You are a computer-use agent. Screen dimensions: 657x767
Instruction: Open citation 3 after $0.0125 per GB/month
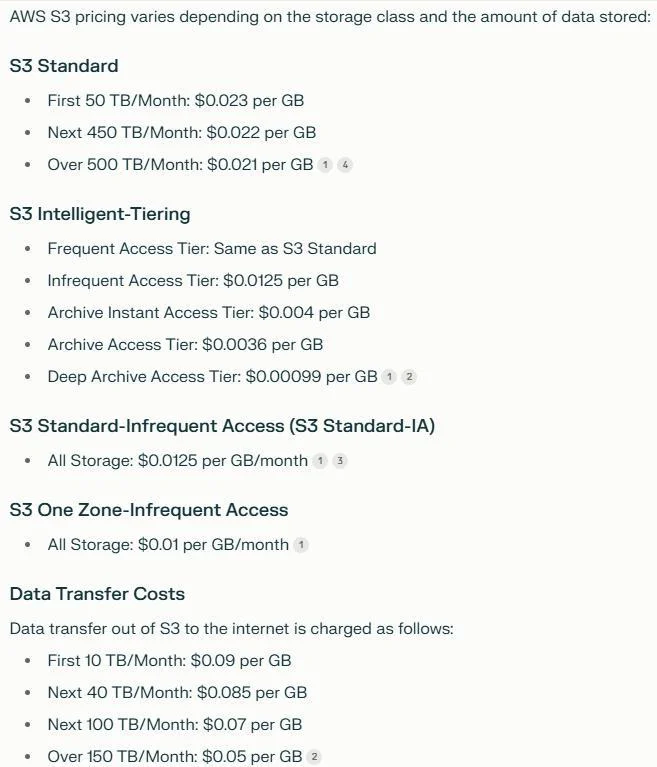(340, 461)
